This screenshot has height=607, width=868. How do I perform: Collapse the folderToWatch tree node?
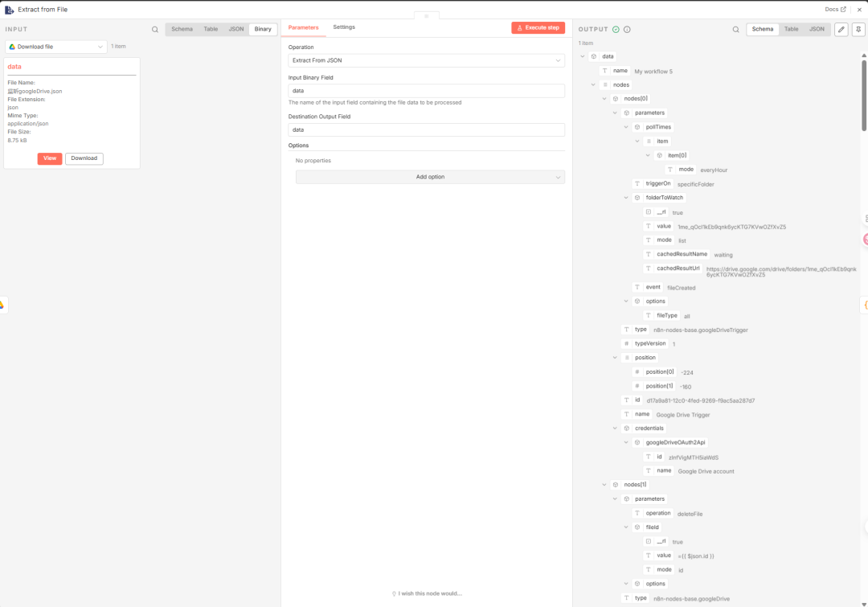point(626,198)
